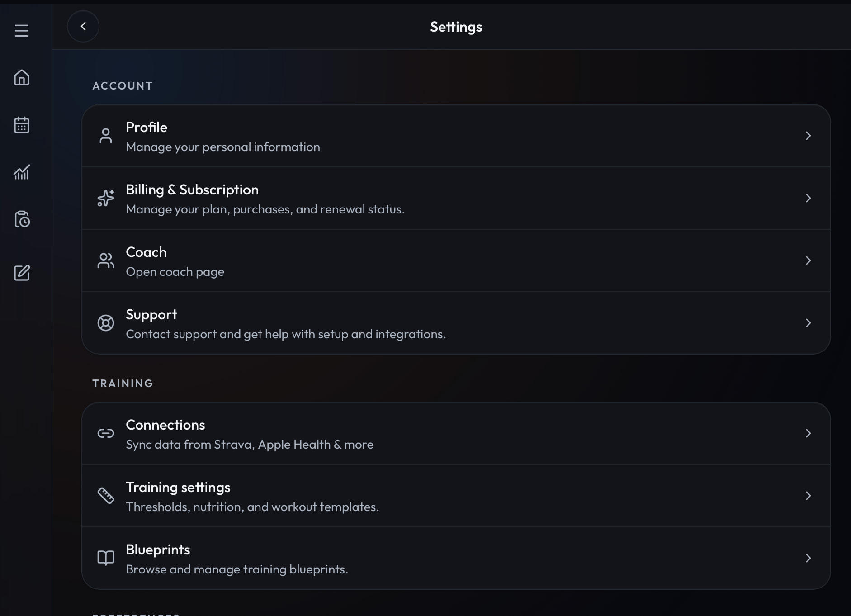Expand Profile using its chevron
Image resolution: width=851 pixels, height=616 pixels.
[808, 136]
